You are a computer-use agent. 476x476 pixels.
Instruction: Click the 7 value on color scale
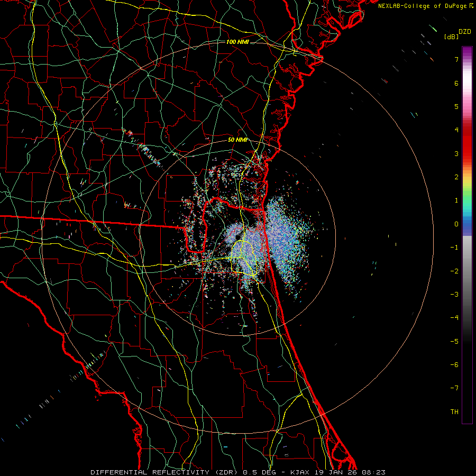click(x=456, y=59)
